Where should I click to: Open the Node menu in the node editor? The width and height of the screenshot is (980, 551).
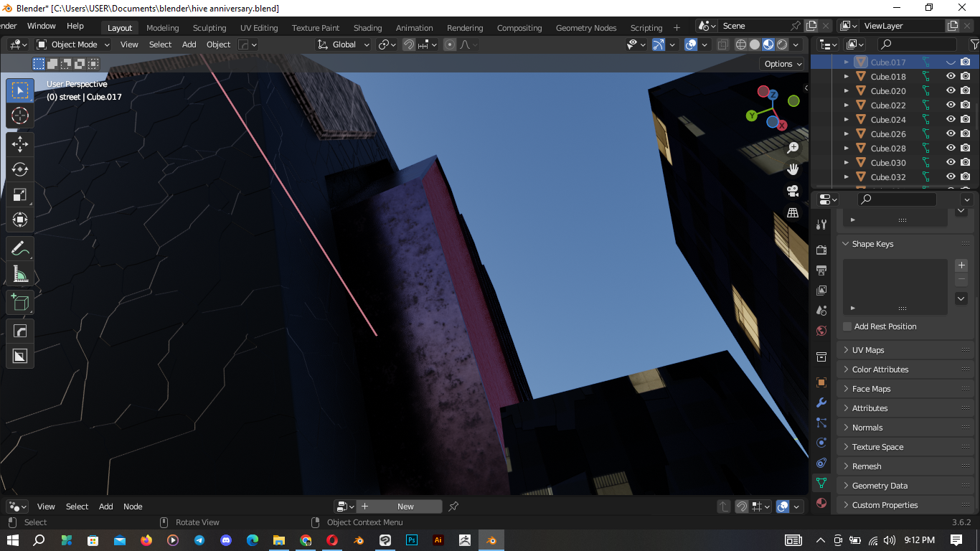(x=133, y=507)
